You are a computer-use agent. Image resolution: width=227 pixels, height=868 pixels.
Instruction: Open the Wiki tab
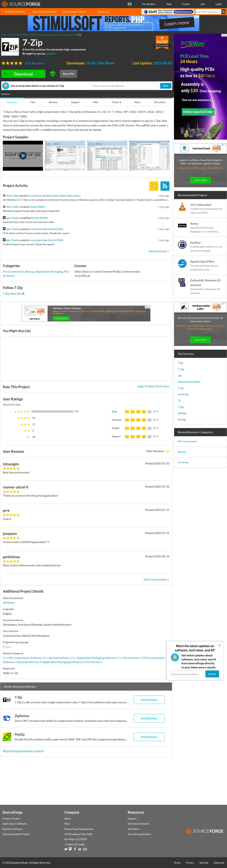(96, 102)
